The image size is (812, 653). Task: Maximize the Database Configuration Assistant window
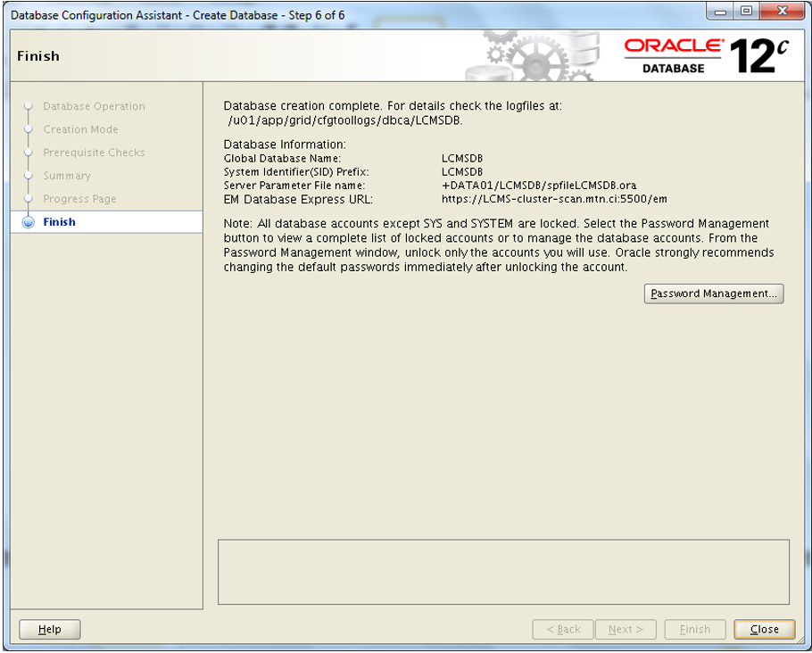pyautogui.click(x=746, y=12)
